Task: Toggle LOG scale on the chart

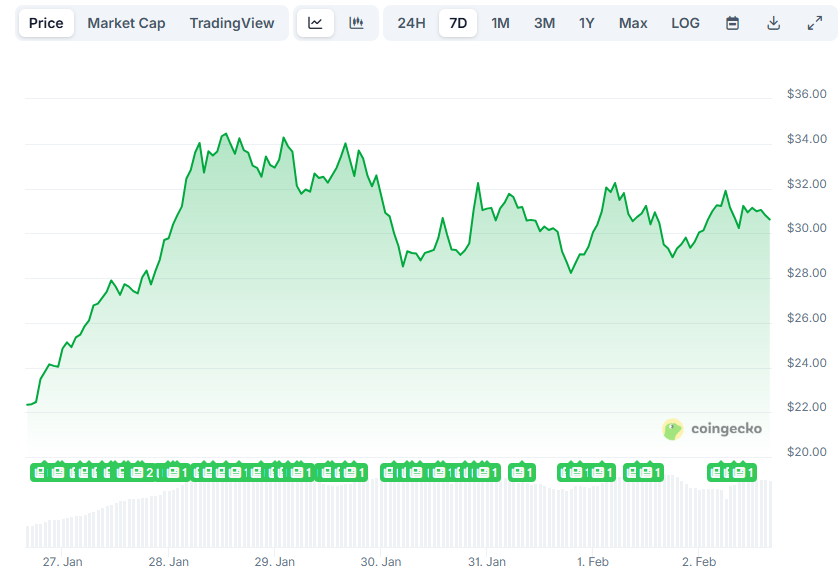Action: (x=685, y=22)
